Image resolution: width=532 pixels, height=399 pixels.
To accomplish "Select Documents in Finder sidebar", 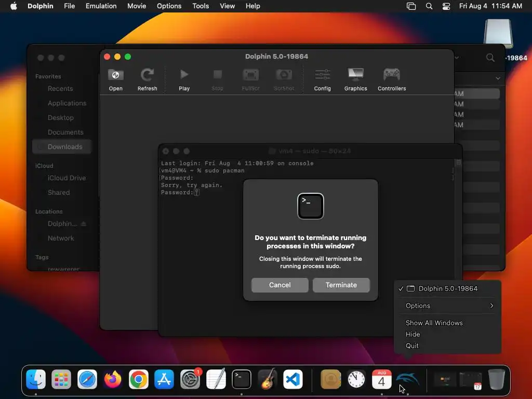I will [x=65, y=132].
